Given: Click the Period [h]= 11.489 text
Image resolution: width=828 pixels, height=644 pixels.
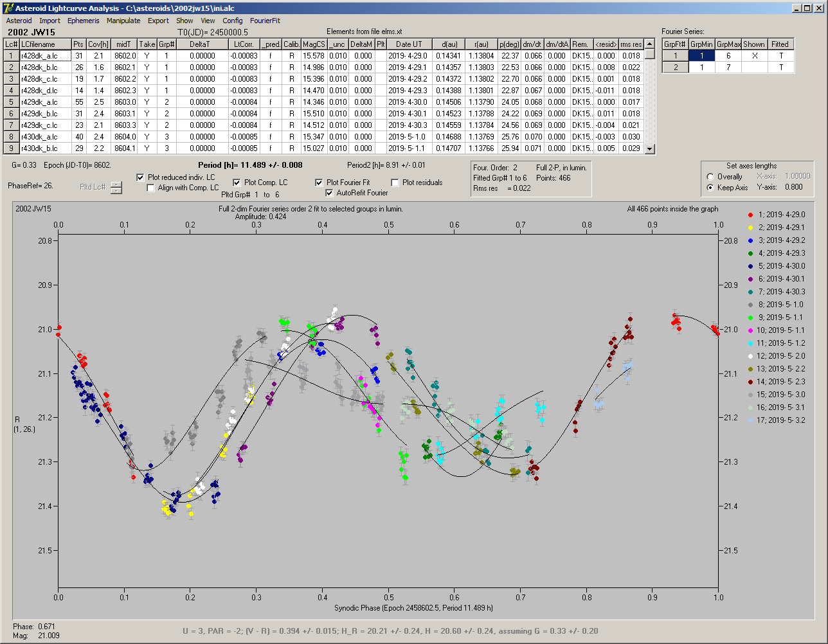Looking at the screenshot, I should click(250, 165).
